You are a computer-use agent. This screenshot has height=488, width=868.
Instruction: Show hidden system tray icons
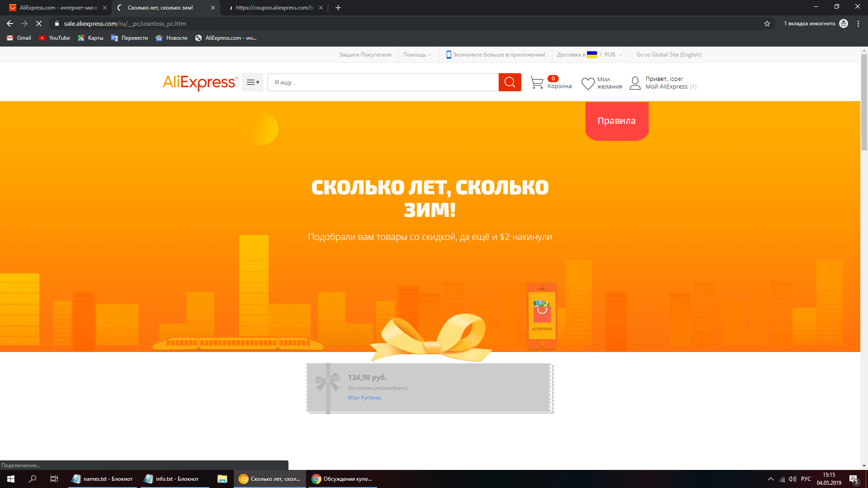tap(771, 479)
